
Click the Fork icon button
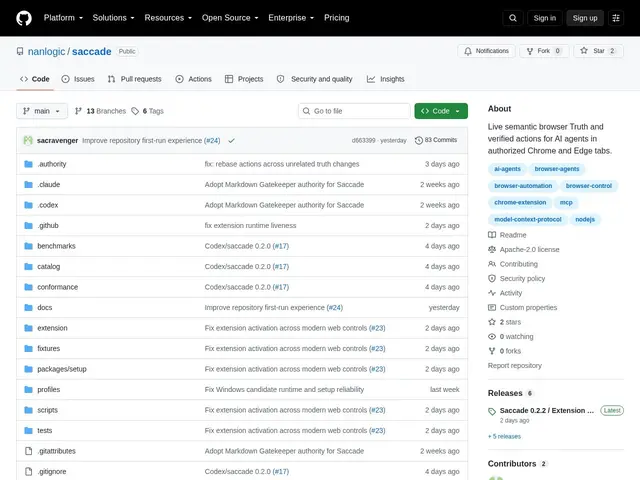pyautogui.click(x=544, y=51)
